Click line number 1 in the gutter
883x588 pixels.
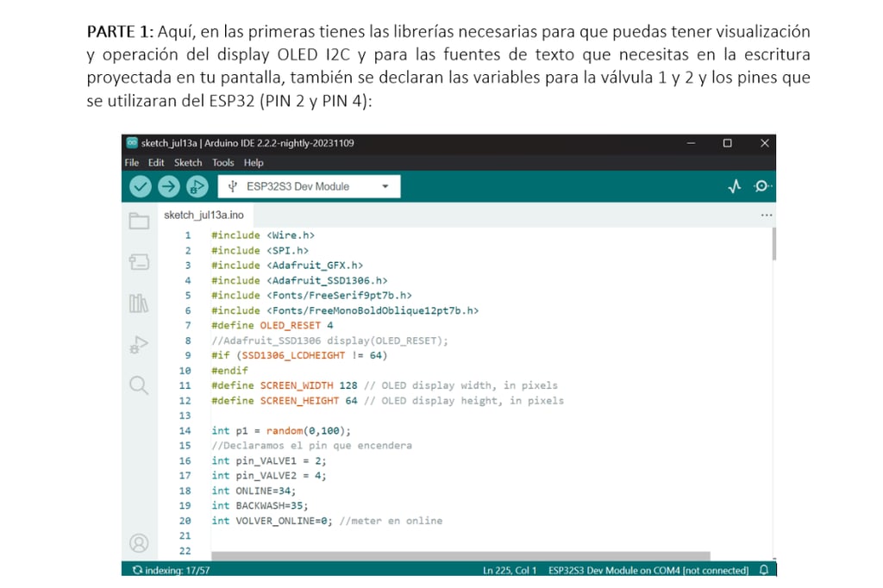pos(187,235)
